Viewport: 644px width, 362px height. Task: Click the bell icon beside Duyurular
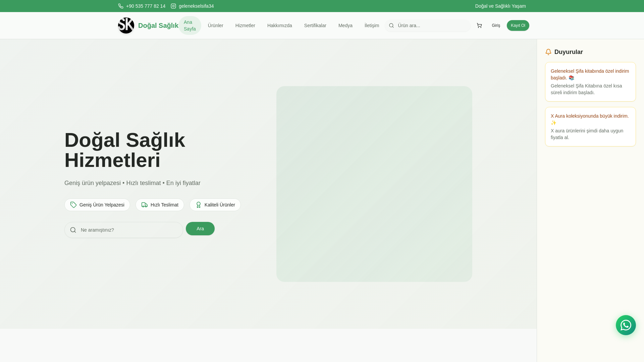tap(548, 52)
